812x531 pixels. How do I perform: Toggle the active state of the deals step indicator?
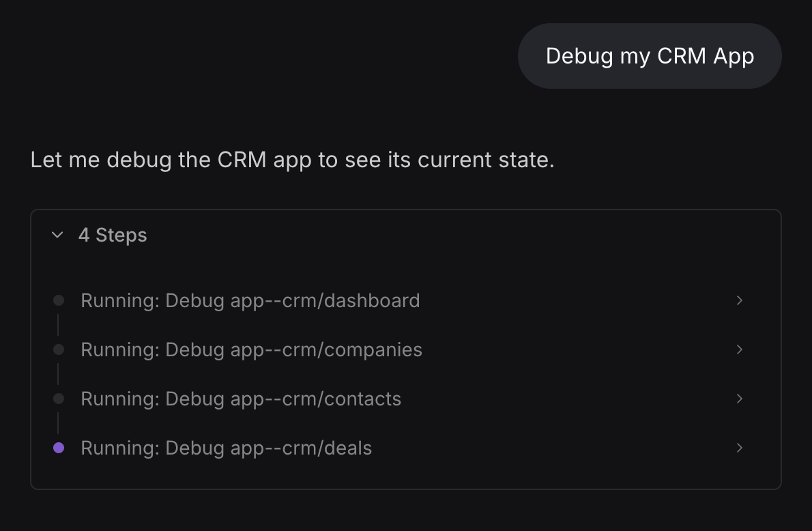(58, 448)
